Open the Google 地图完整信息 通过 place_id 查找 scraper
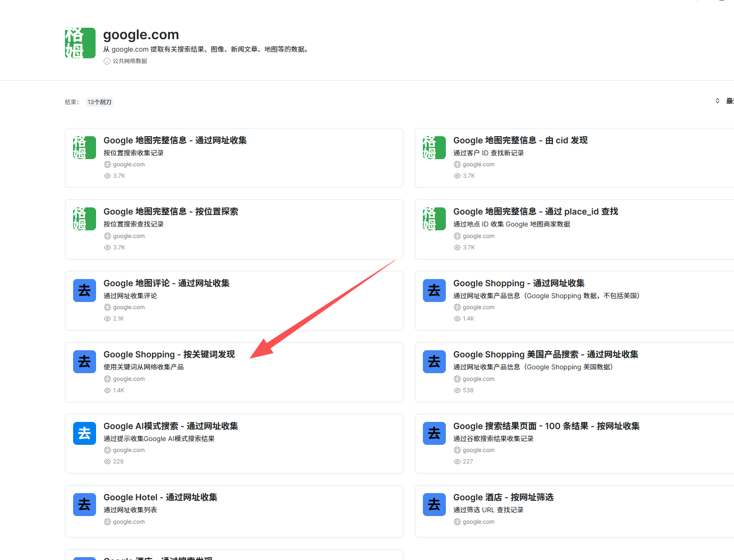Viewport: 734px width, 560px height. tap(535, 211)
